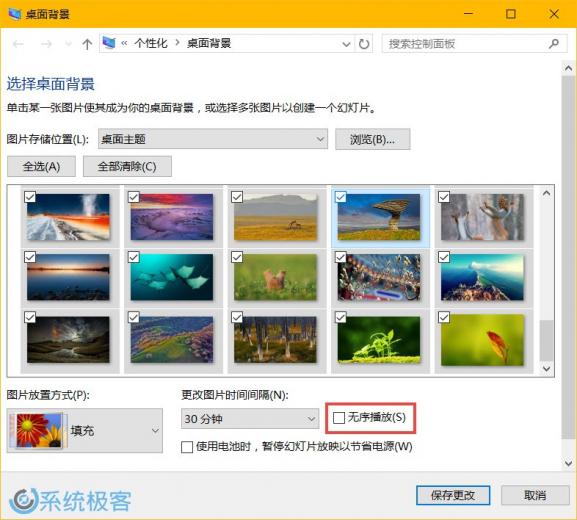Screen dimensions: 577x520
Task: Click 个性化 in the breadcrumb path
Action: point(151,43)
